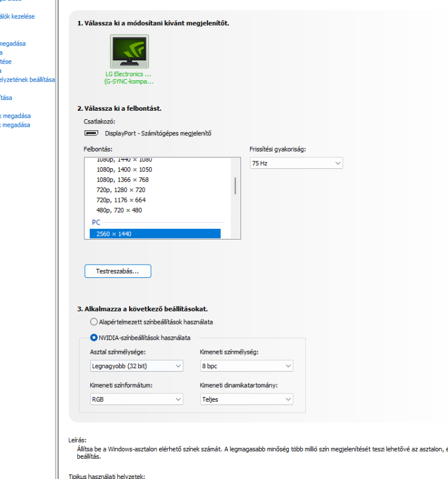Open the 8 bpc output depth dropdown
Viewport: 448px width, 479px height.
(246, 366)
